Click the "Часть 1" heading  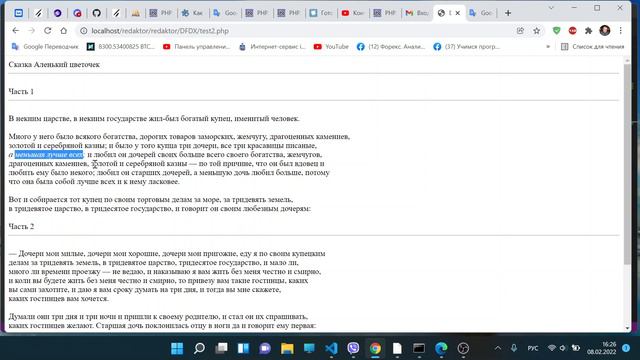pos(21,91)
